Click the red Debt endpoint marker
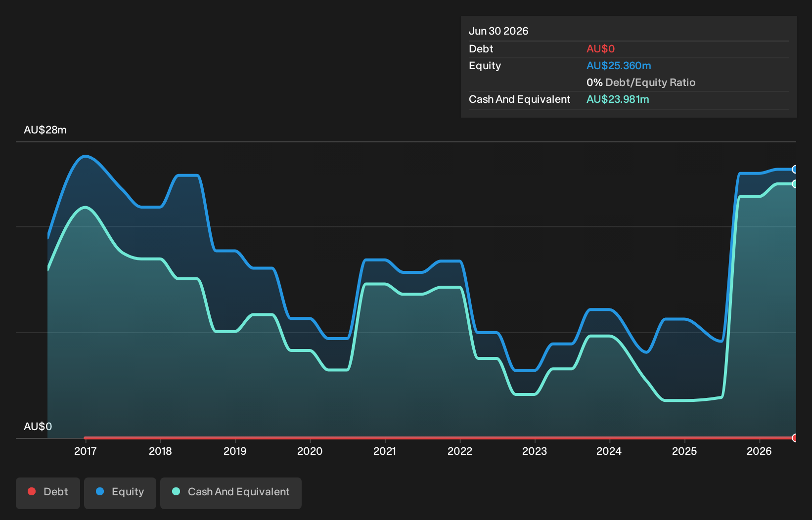The width and height of the screenshot is (812, 520). [x=795, y=438]
